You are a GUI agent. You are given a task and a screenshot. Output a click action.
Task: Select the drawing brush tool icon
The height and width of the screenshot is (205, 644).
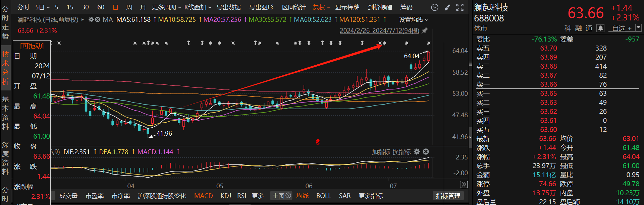(x=447, y=7)
